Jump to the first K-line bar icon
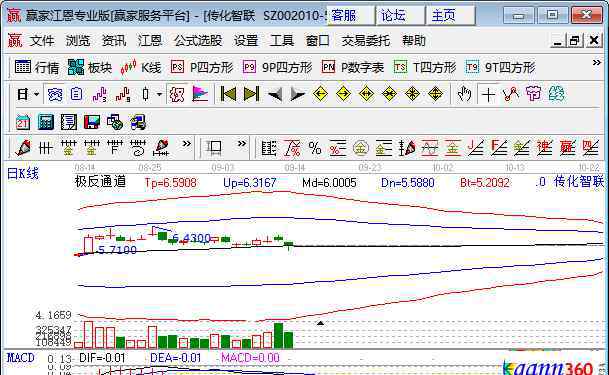Screen dimensions: 609x375 (x=228, y=94)
